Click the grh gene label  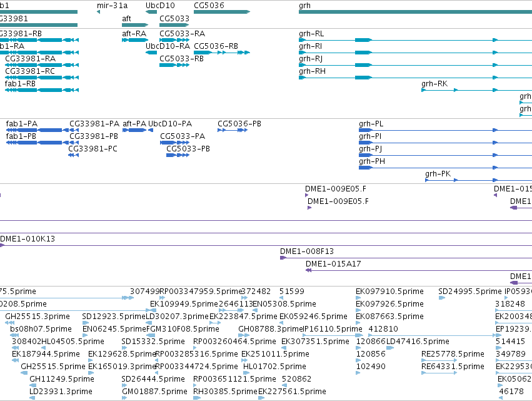[304, 6]
